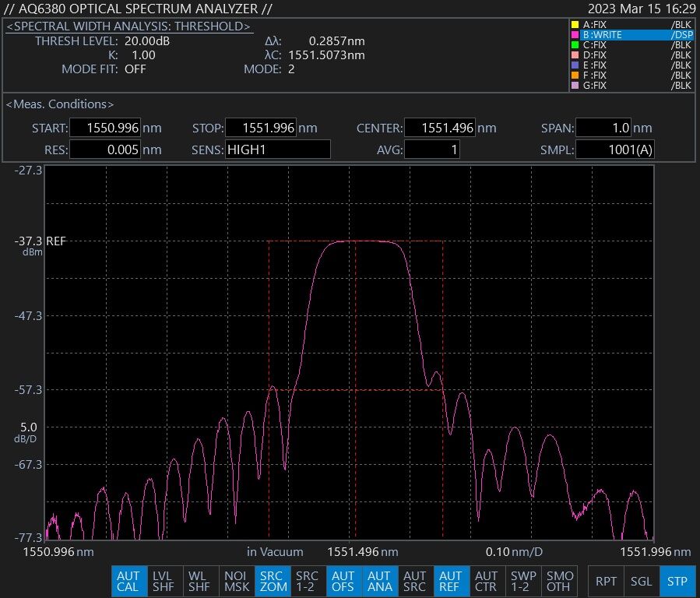Open the SMPL 1001(A) sampling field

[x=614, y=149]
